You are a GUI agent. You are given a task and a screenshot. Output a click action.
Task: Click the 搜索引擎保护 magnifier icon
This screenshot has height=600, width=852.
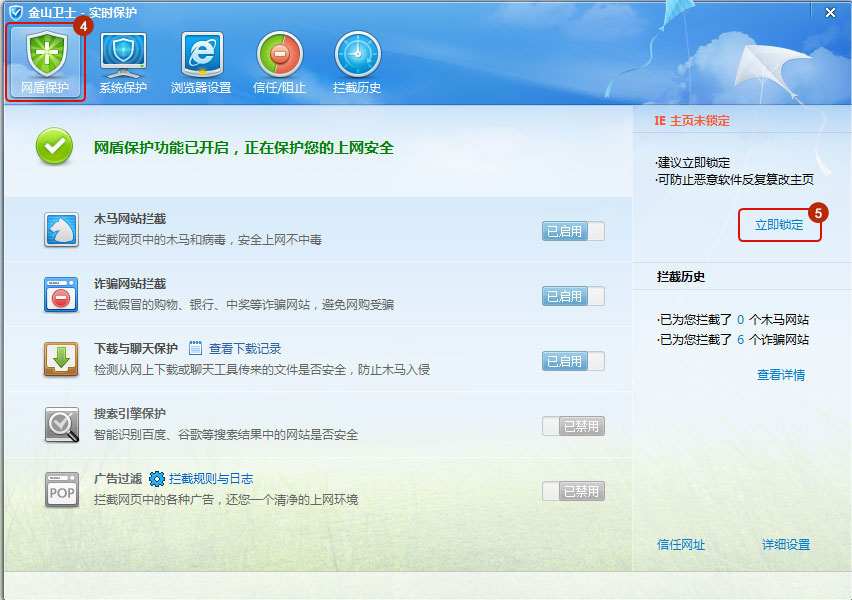click(61, 425)
